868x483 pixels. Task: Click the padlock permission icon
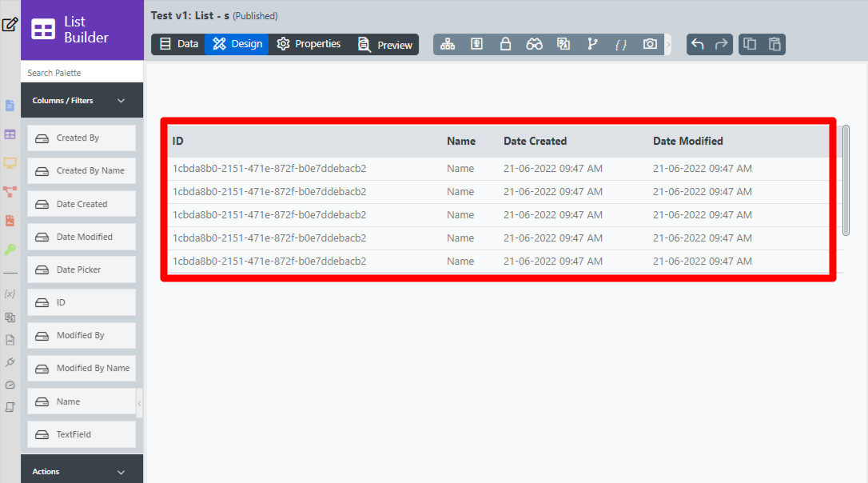[x=505, y=44]
